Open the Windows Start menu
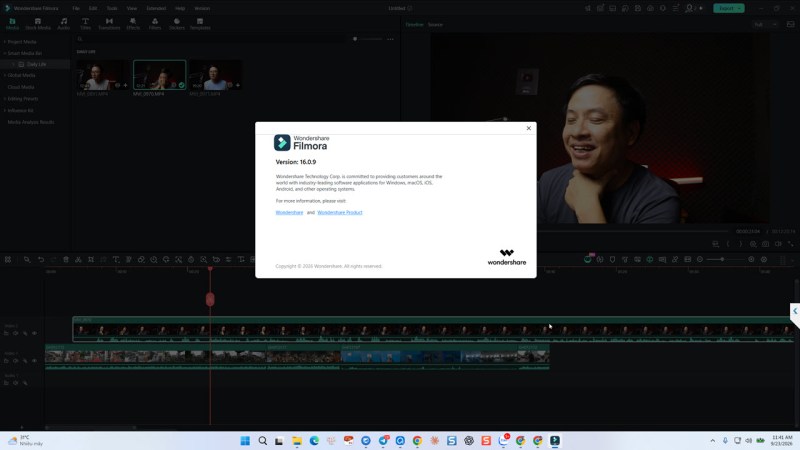Screen dimensions: 800x450 245,441
